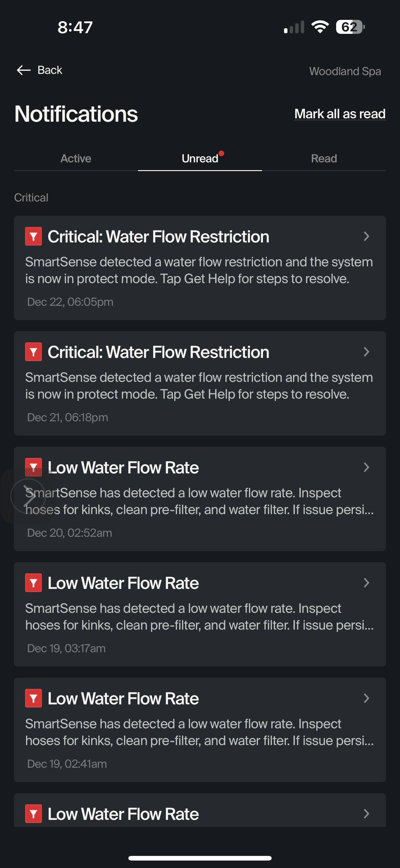
Task: Tap Mark all as read link
Action: (340, 114)
